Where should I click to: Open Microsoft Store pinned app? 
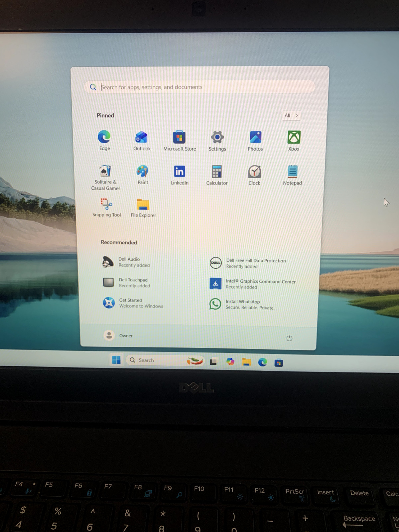(x=180, y=141)
